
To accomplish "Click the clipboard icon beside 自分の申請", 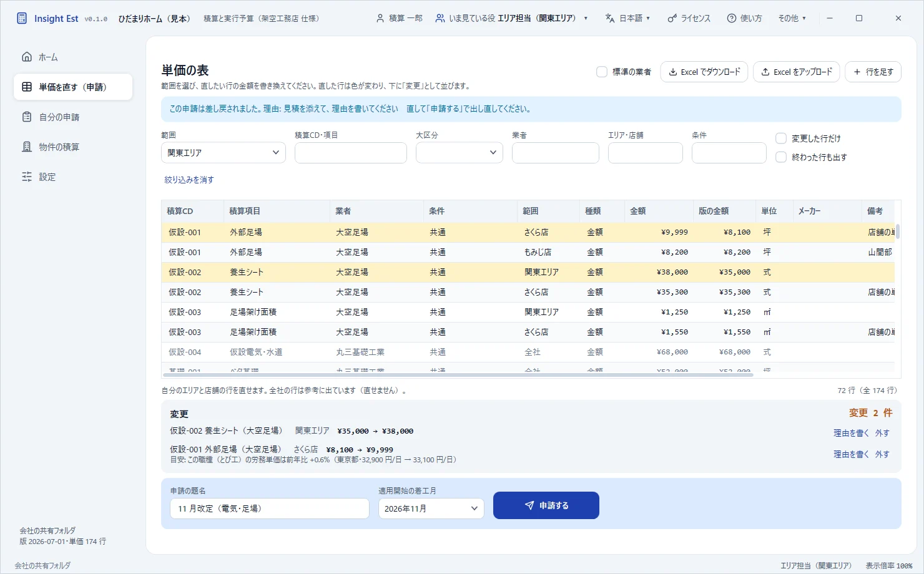I will point(27,117).
